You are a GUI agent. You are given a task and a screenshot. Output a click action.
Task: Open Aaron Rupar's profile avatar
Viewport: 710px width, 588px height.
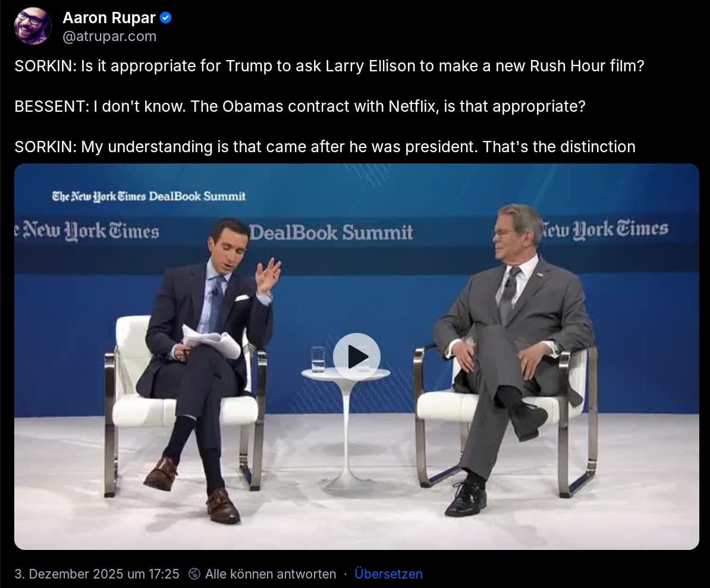(33, 26)
